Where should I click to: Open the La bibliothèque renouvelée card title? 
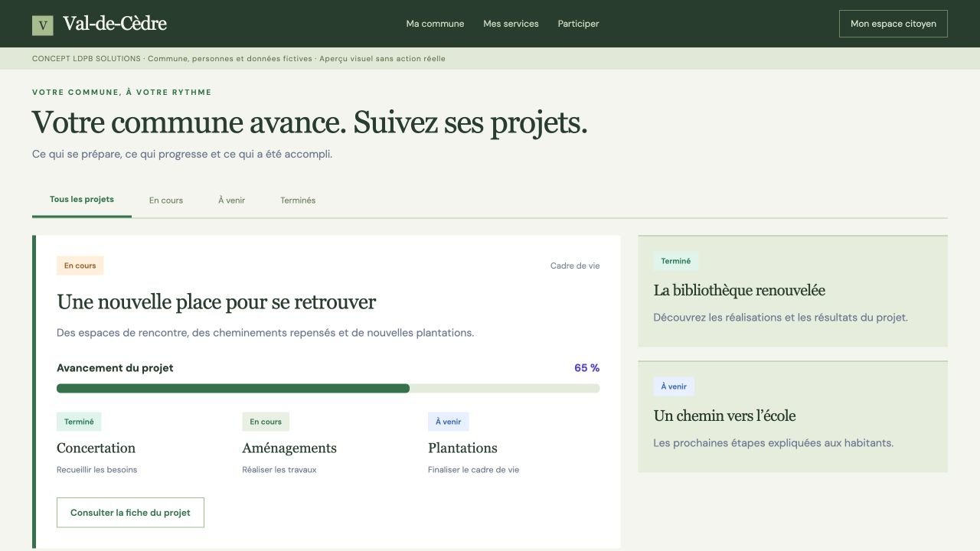pos(740,291)
